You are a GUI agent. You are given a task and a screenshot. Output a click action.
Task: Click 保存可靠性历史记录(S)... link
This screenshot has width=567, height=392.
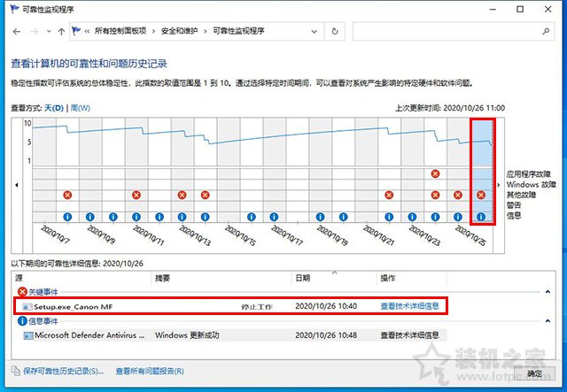63,371
